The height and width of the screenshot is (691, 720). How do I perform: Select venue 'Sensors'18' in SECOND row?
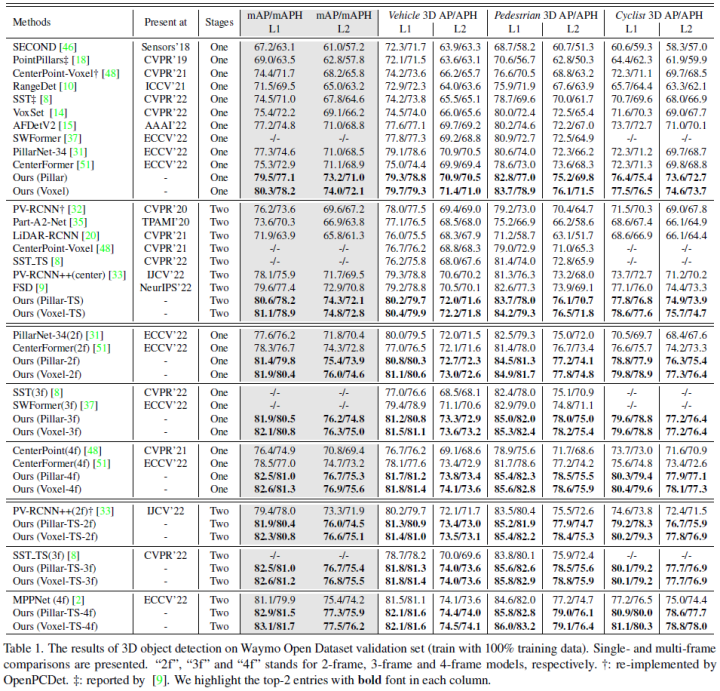pos(165,47)
